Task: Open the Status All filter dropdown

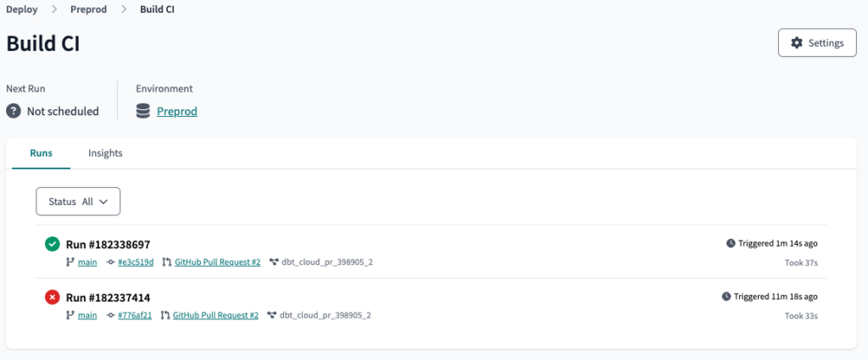Action: click(x=78, y=202)
